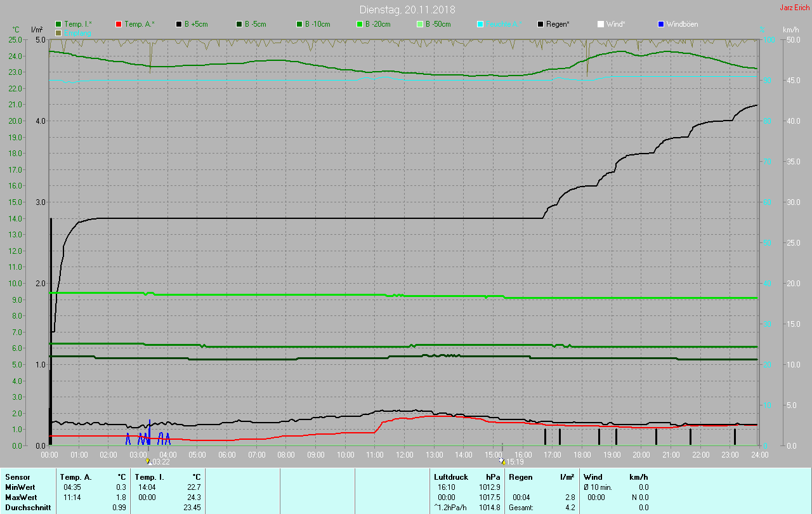The width and height of the screenshot is (812, 514).
Task: Select the black B +5cm legend swatch
Action: pyautogui.click(x=179, y=24)
